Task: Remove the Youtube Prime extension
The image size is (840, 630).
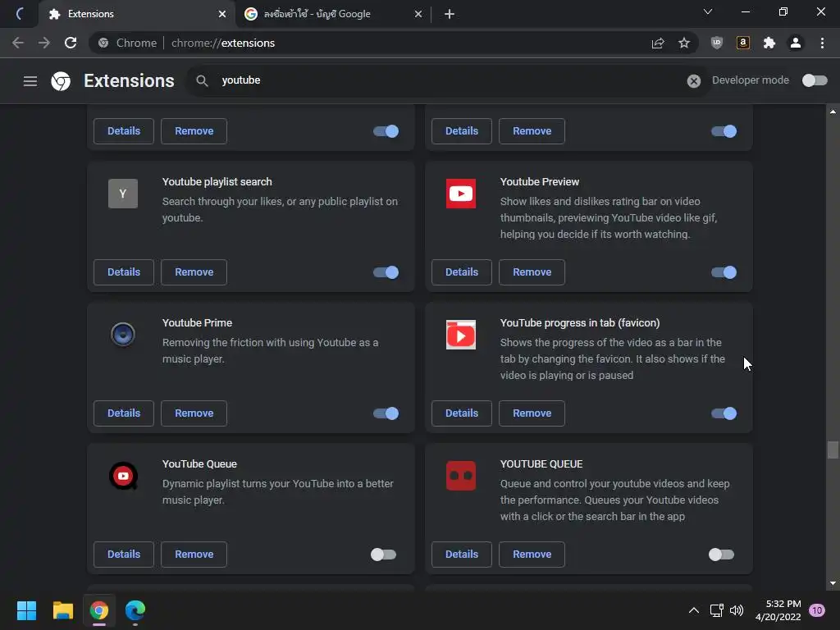Action: click(x=194, y=413)
